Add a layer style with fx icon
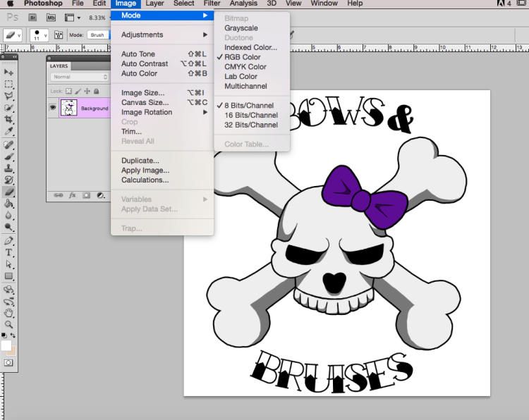The width and height of the screenshot is (529, 420). pos(73,195)
